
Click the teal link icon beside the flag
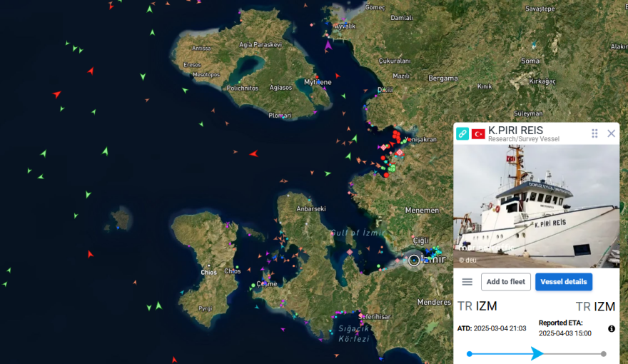[x=462, y=133]
